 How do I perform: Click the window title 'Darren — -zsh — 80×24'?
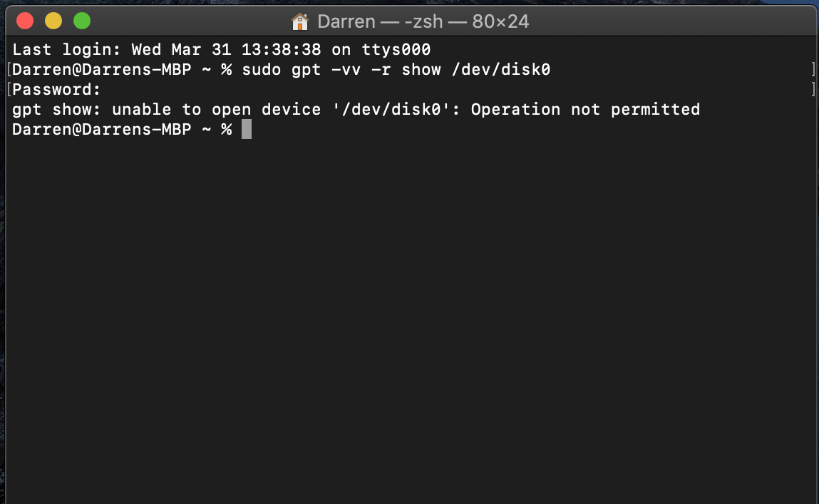coord(423,21)
